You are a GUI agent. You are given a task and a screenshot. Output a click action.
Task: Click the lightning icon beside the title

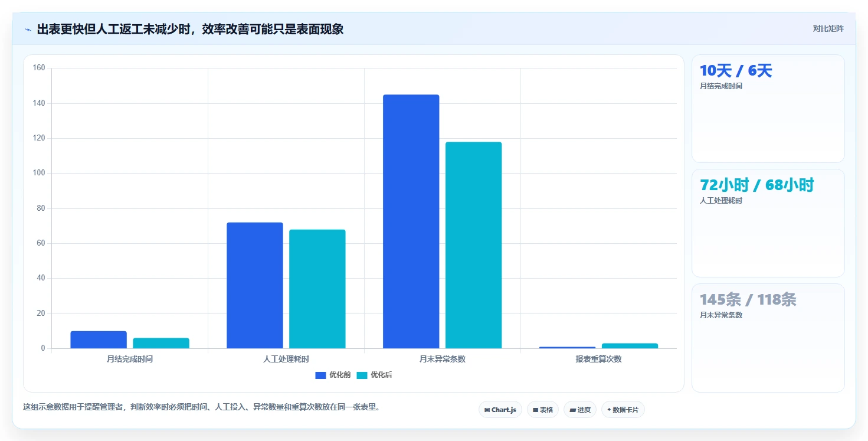(x=28, y=30)
